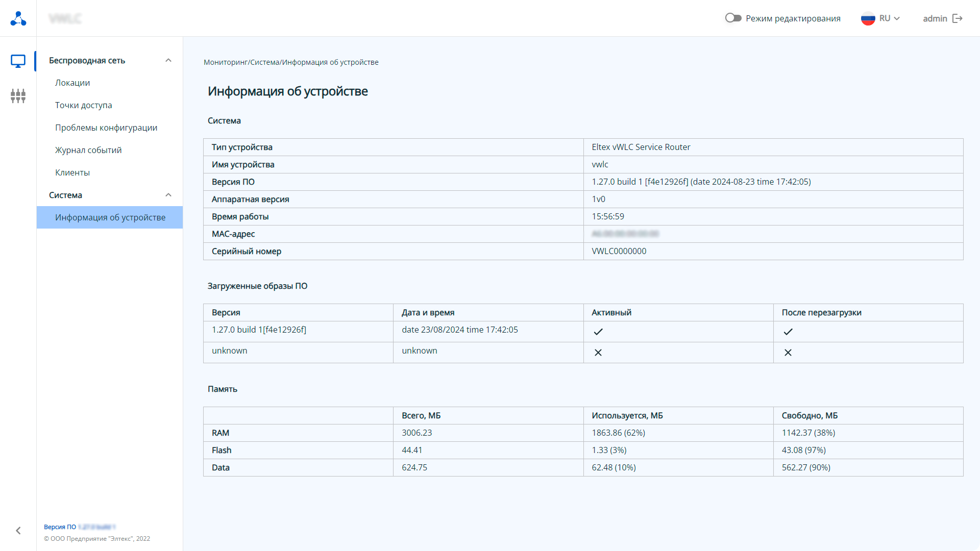Click the Eltex logo icon
Image resolution: width=980 pixels, height=551 pixels.
18,18
